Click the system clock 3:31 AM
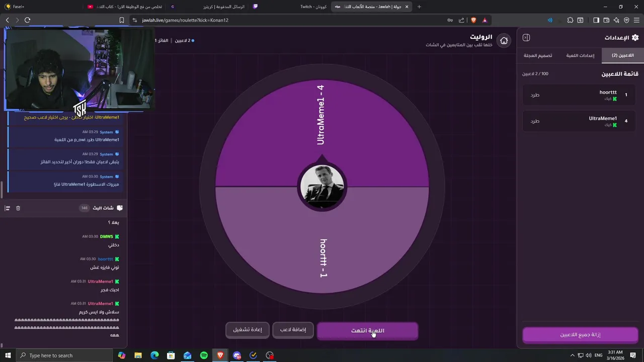Screen dimensions: 644x362 (615, 352)
